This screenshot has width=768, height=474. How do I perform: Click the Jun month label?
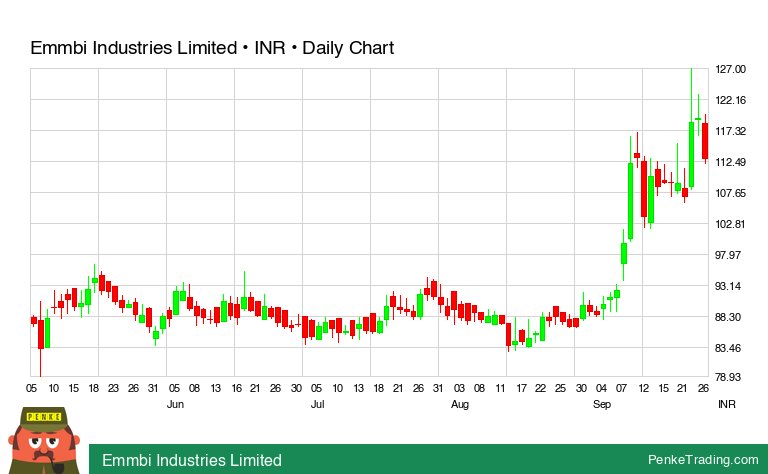175,404
